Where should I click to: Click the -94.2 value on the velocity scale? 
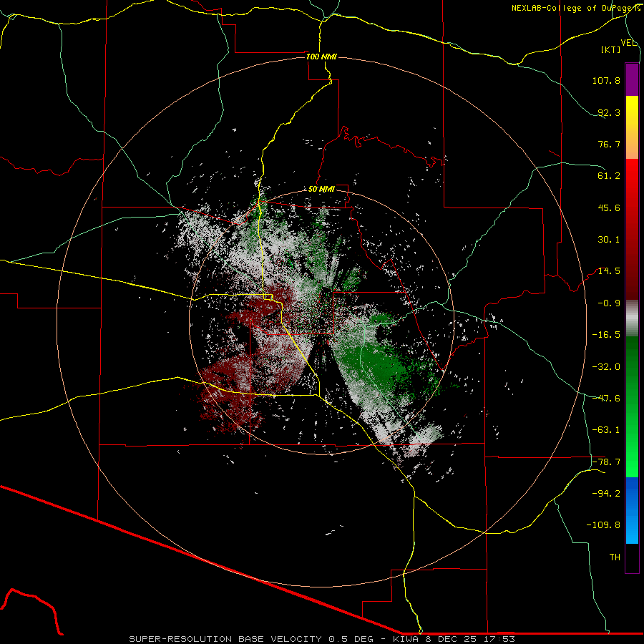point(606,494)
